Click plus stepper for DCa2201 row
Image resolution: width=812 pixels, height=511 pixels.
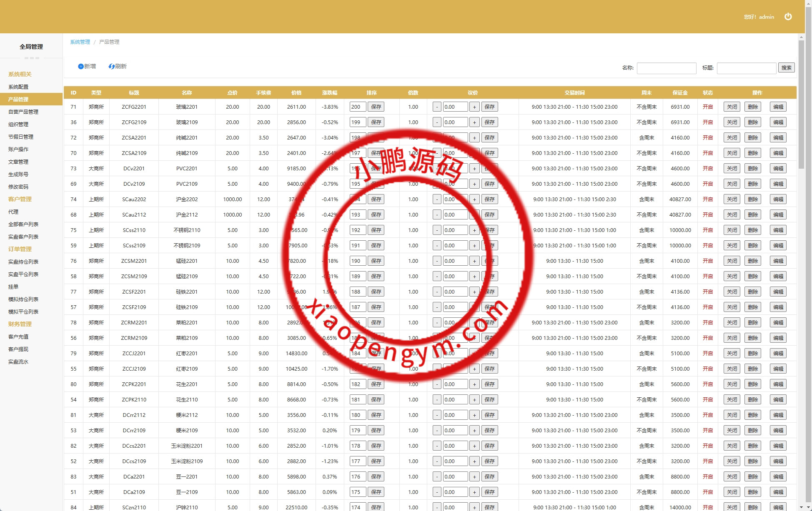pyautogui.click(x=474, y=477)
